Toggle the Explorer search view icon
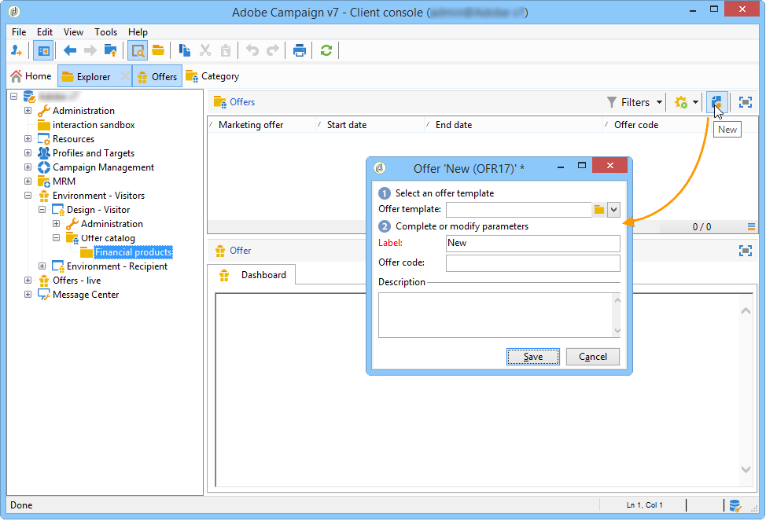Screen dimensions: 777x532 click(x=138, y=50)
